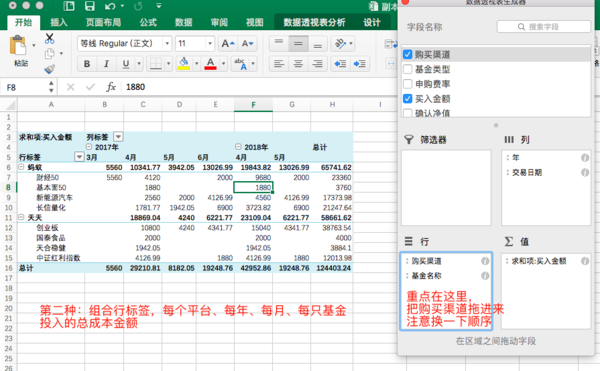Decrease font size with smaller A icon

248,44
